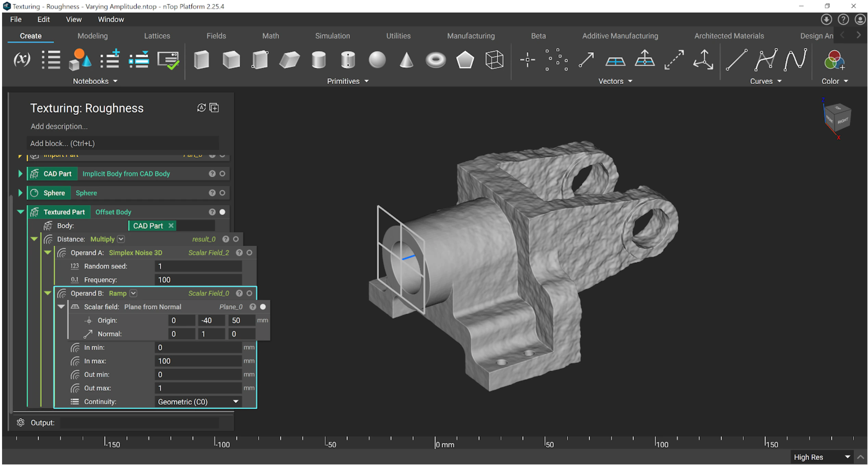Click the RIGHT face of view cube
The image size is (868, 466).
pos(842,121)
